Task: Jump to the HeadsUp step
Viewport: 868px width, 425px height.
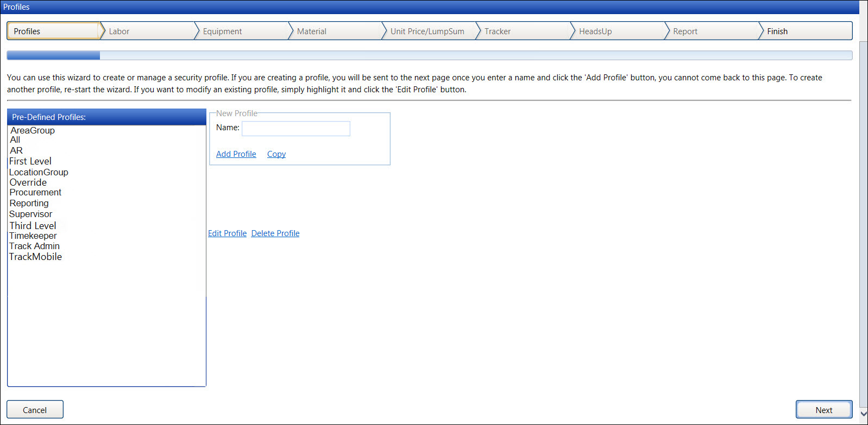Action: (x=595, y=31)
